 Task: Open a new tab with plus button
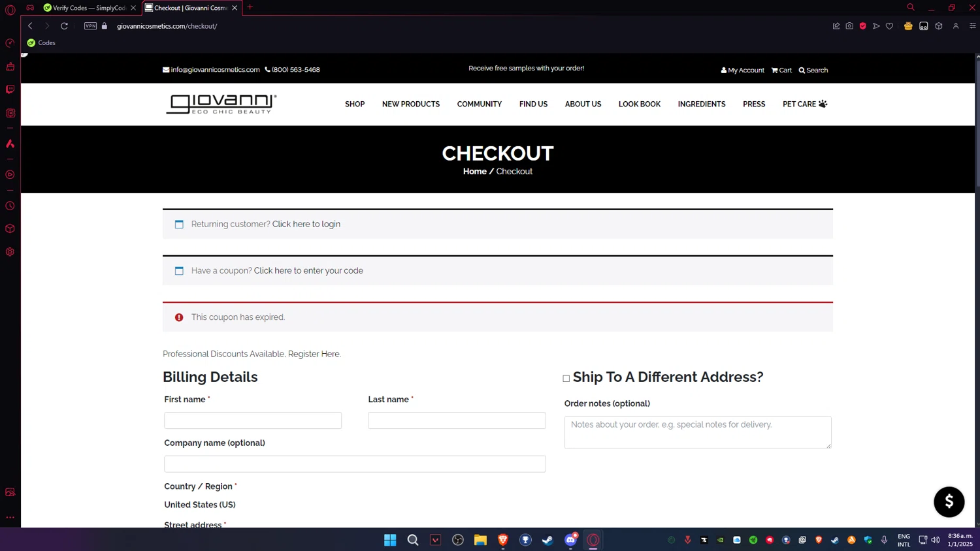(250, 7)
